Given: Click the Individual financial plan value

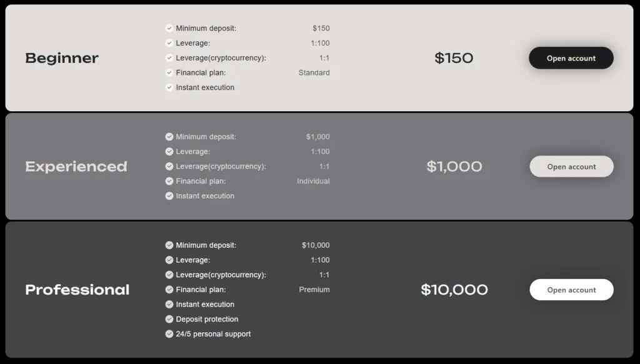Looking at the screenshot, I should (x=313, y=181).
